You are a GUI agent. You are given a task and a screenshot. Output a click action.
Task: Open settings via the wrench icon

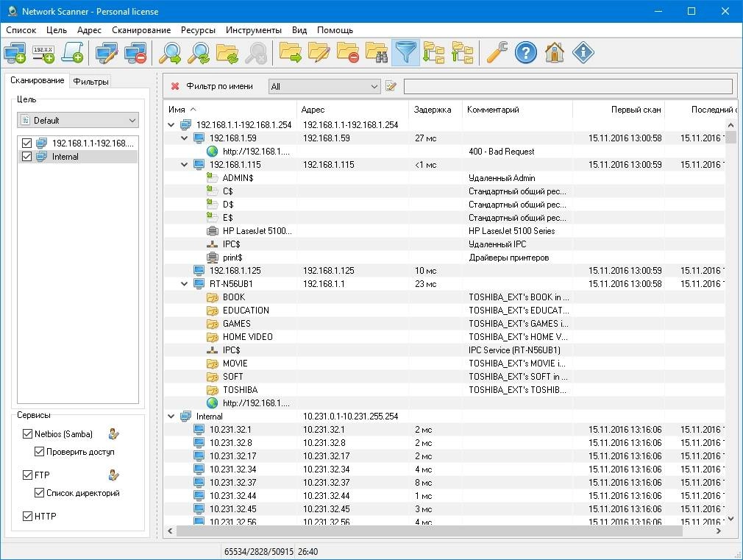(x=497, y=53)
